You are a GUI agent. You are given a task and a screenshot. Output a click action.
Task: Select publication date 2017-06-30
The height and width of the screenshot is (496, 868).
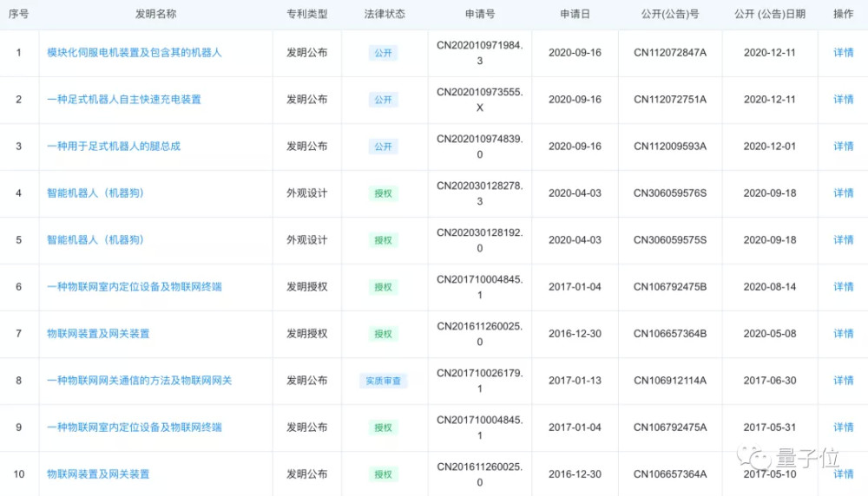(x=769, y=381)
